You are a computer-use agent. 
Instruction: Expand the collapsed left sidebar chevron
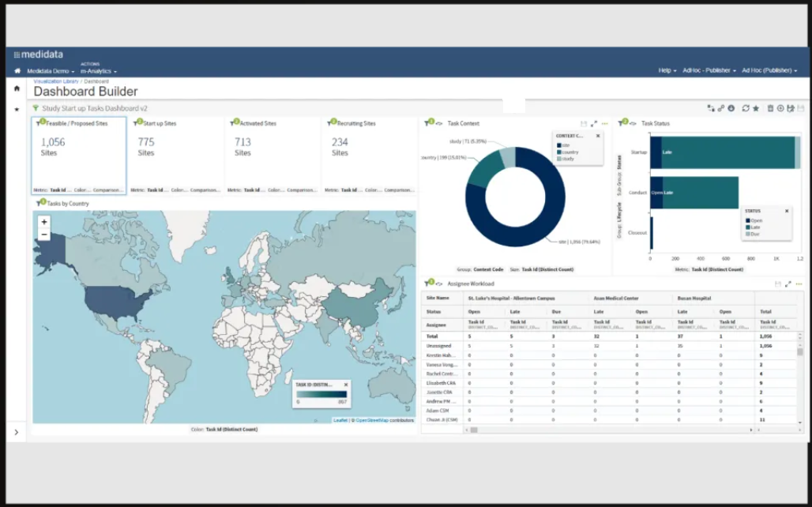[17, 432]
